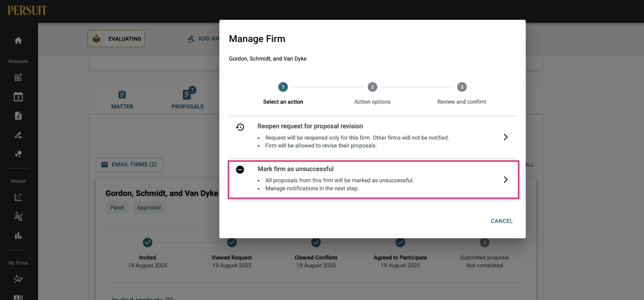The height and width of the screenshot is (300, 644).
Task: Click step 1 Select an action
Action: coord(283,93)
